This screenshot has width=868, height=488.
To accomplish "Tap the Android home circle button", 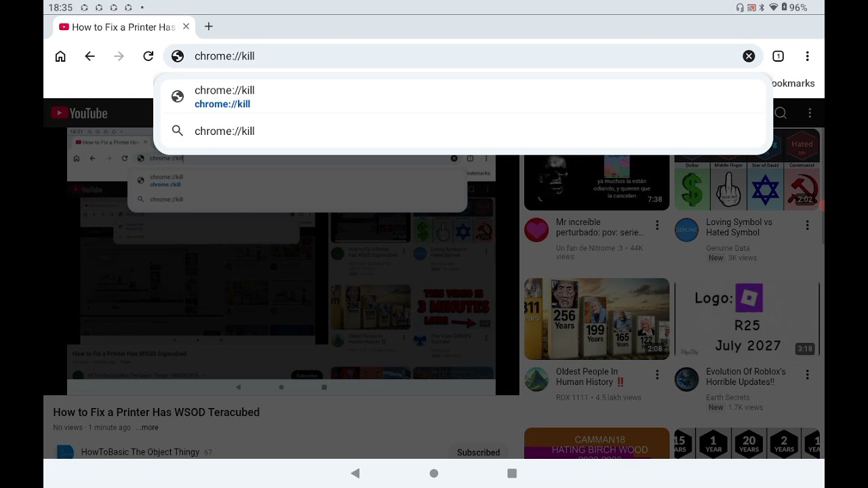I will click(434, 473).
